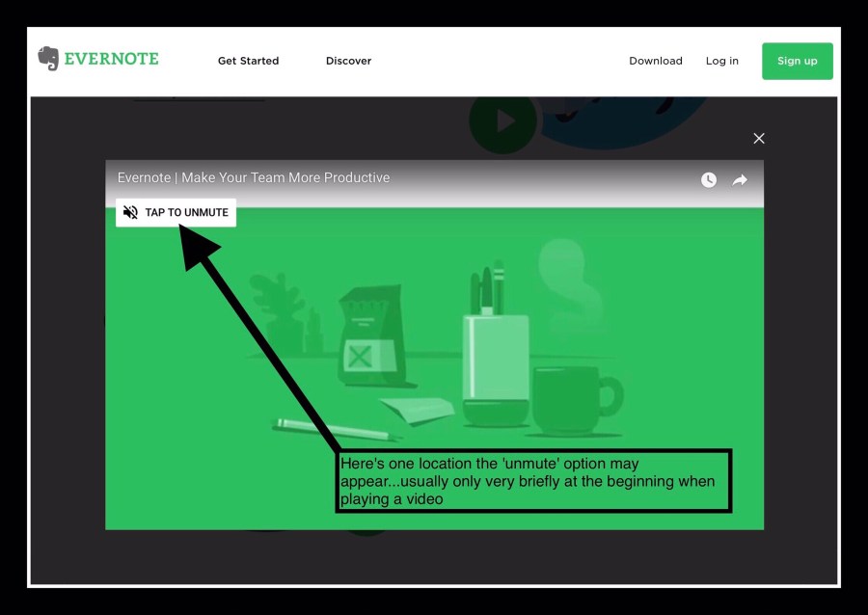Click the Evernote elephant logo icon

(48, 59)
